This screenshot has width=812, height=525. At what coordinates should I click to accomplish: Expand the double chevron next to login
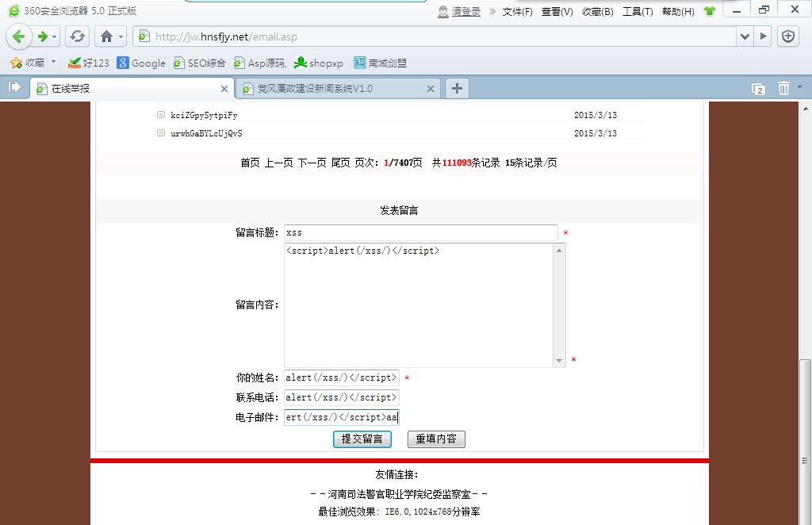point(492,11)
